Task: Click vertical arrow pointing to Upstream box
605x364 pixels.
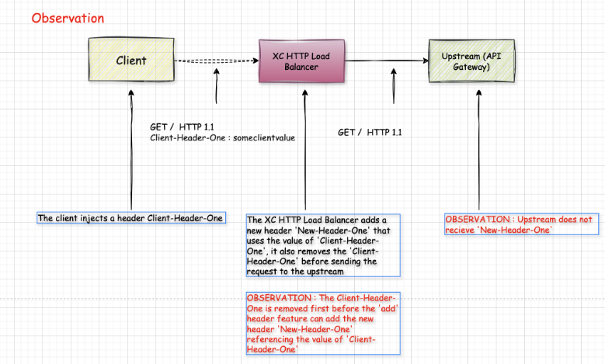Action: pos(479,151)
